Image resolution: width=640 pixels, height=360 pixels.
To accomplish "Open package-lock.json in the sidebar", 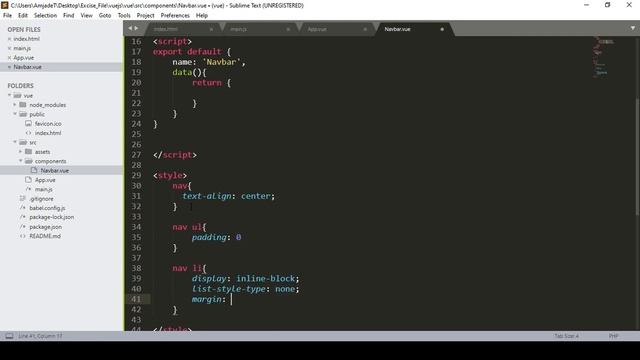I will (51, 217).
